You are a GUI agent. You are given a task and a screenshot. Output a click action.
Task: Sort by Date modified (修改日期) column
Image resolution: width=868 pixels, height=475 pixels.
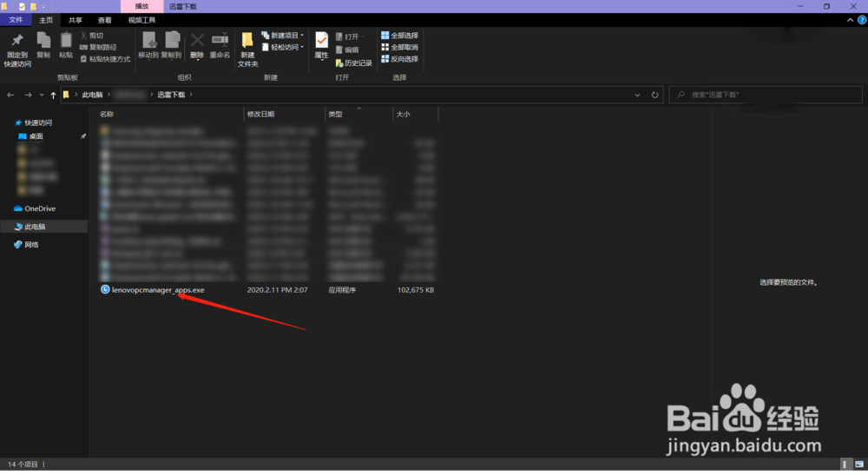tap(284, 114)
